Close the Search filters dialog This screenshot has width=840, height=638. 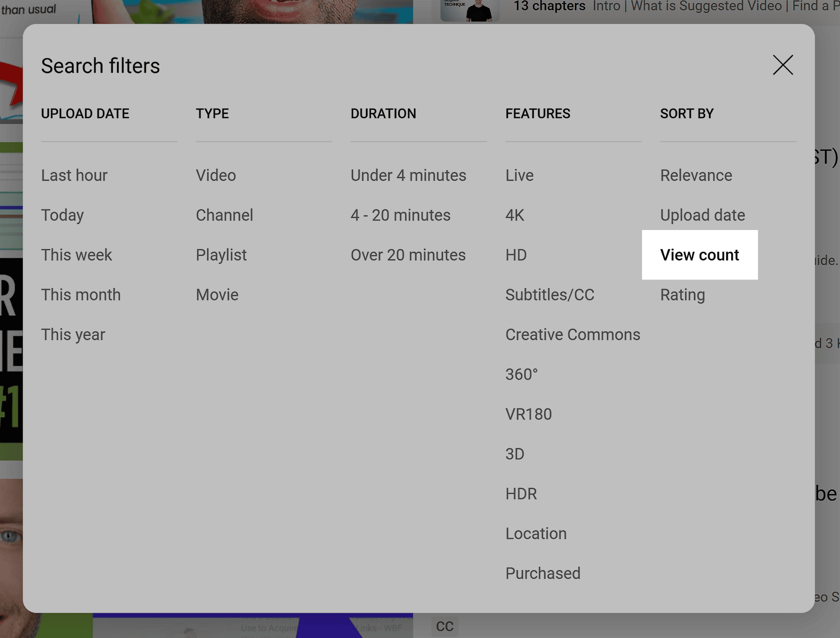tap(783, 65)
